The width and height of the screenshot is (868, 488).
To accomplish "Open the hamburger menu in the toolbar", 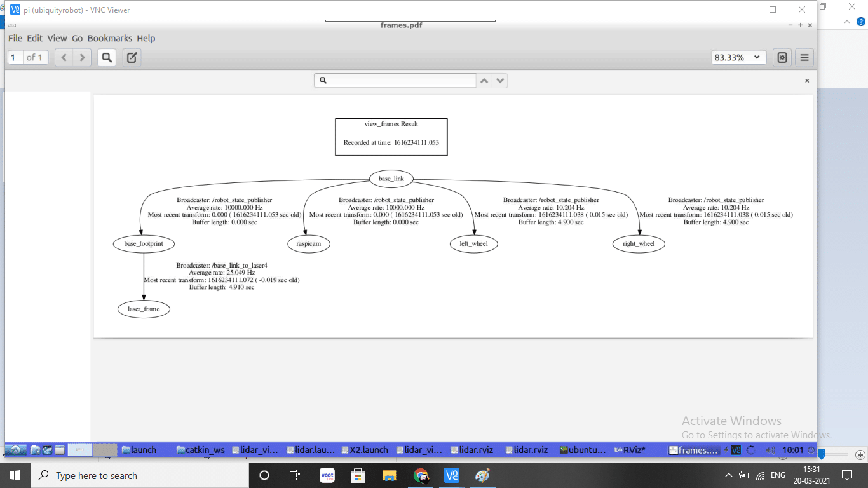I will click(804, 58).
